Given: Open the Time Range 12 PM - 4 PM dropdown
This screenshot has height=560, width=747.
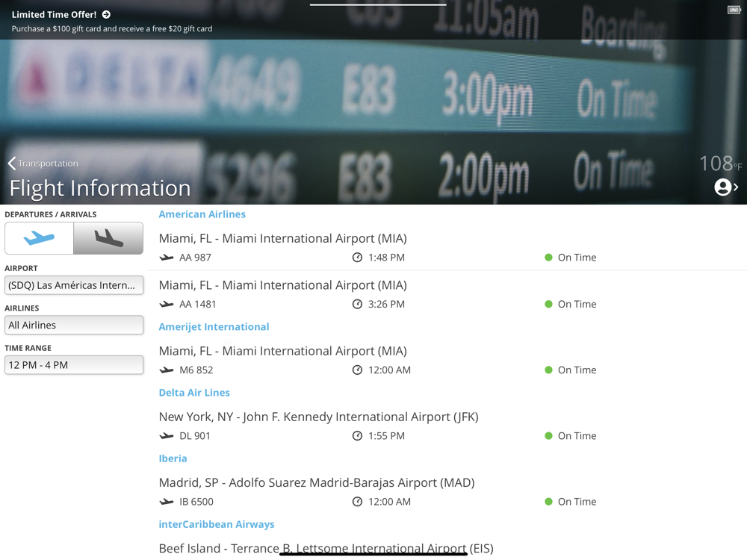Looking at the screenshot, I should 74,365.
